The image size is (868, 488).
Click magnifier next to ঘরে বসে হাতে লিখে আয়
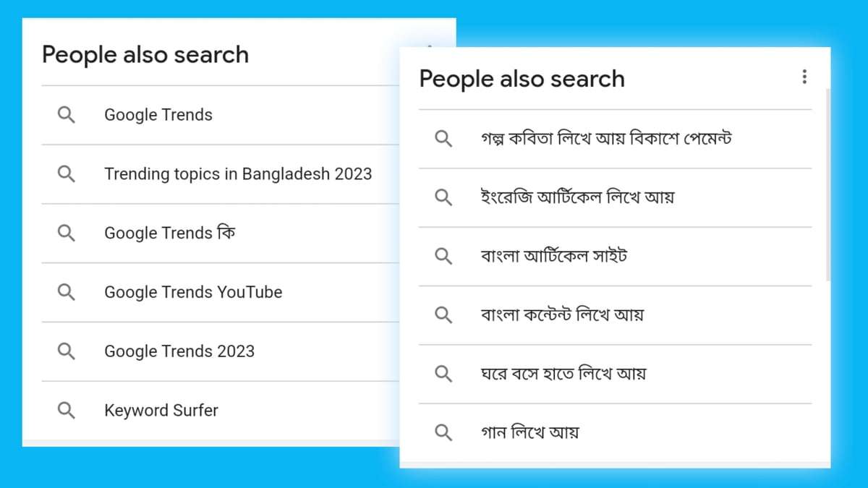click(443, 374)
